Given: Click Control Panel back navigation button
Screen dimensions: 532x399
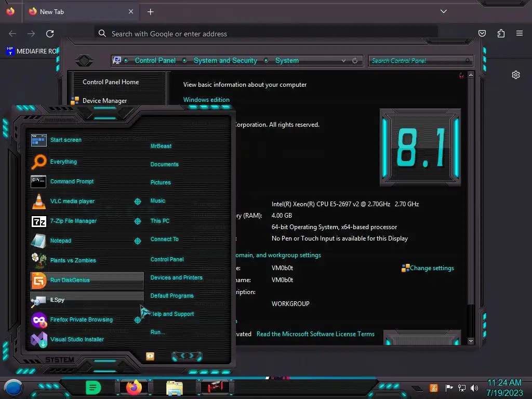Looking at the screenshot, I should click(x=84, y=61).
